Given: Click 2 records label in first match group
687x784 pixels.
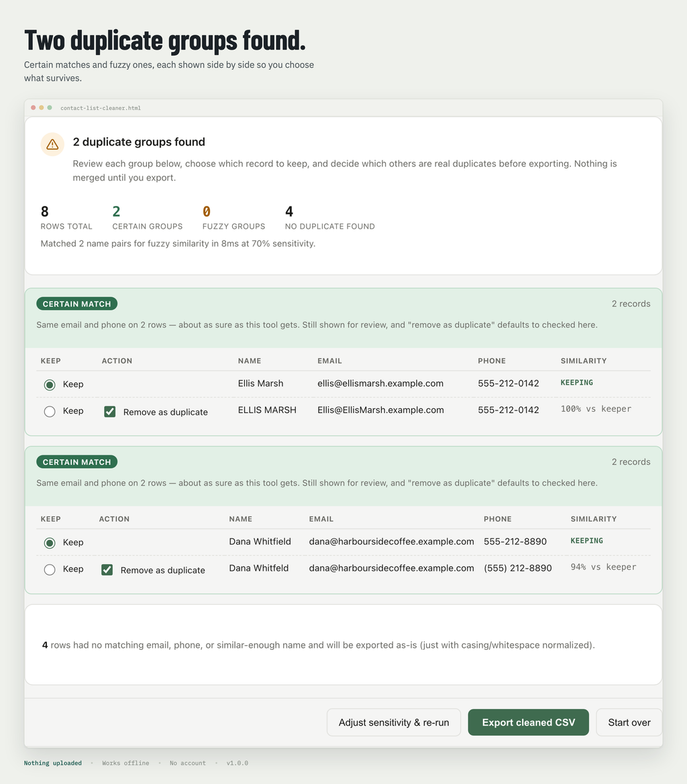Looking at the screenshot, I should point(631,304).
